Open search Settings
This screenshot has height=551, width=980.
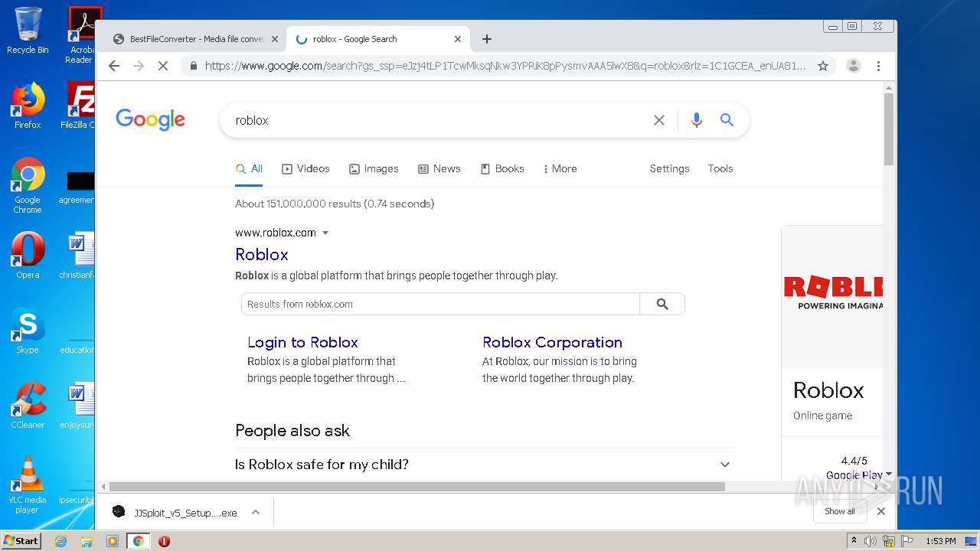[x=669, y=168]
